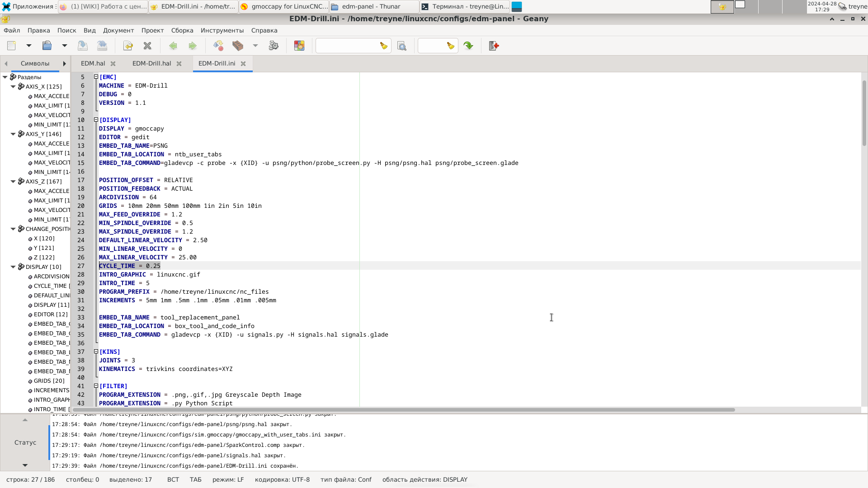Collapse the [KINS] fold marker

[96, 352]
